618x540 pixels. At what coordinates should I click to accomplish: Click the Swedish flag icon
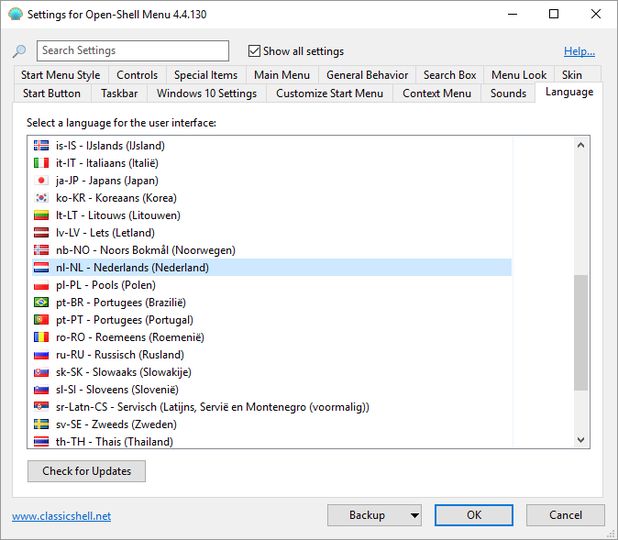coord(41,424)
